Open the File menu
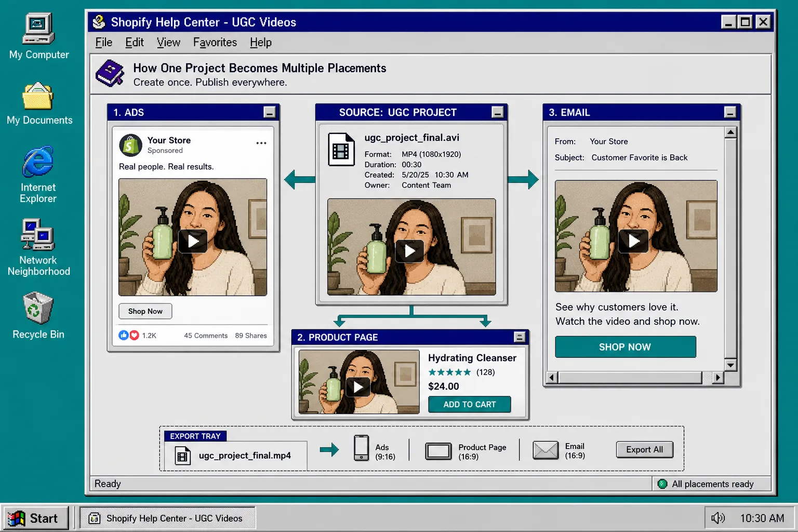The width and height of the screenshot is (798, 532). tap(104, 43)
